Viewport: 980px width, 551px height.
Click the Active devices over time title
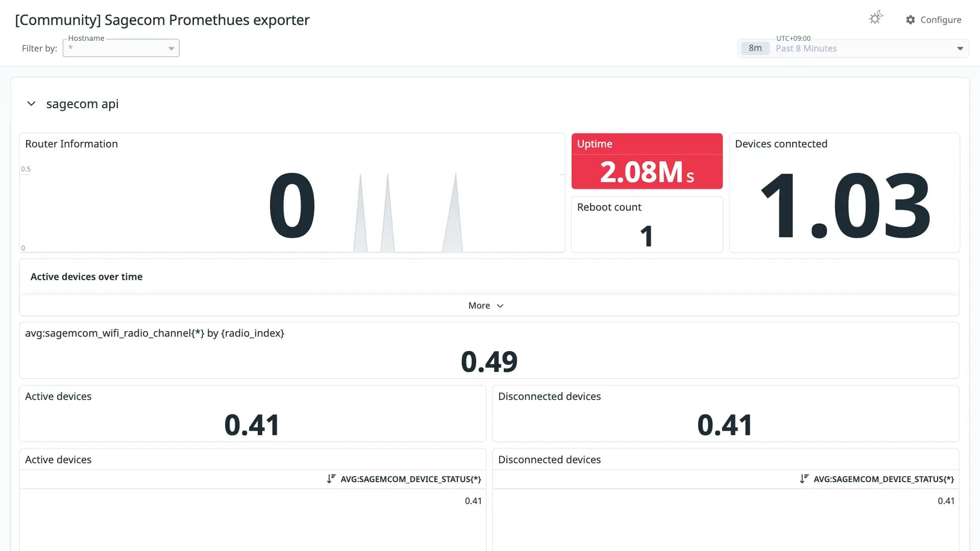tap(86, 277)
